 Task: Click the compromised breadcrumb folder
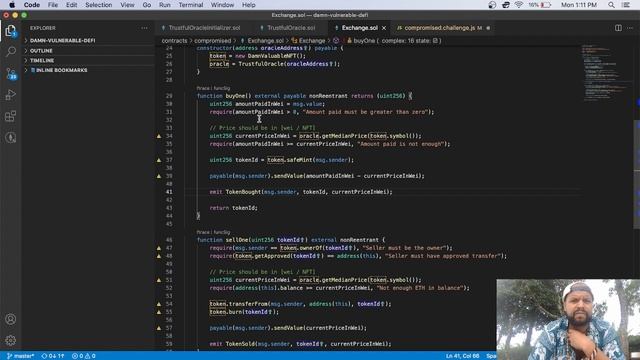pyautogui.click(x=212, y=41)
